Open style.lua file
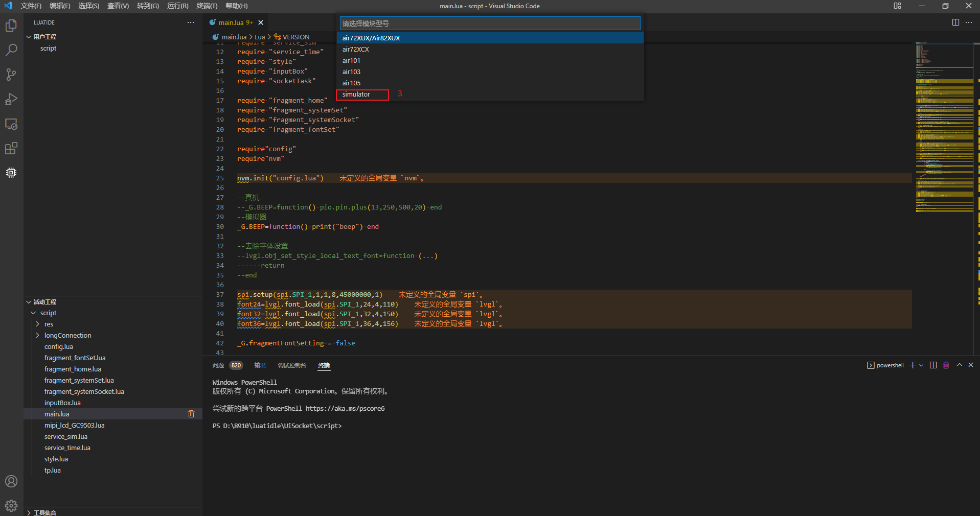Image resolution: width=980 pixels, height=516 pixels. tap(113, 459)
